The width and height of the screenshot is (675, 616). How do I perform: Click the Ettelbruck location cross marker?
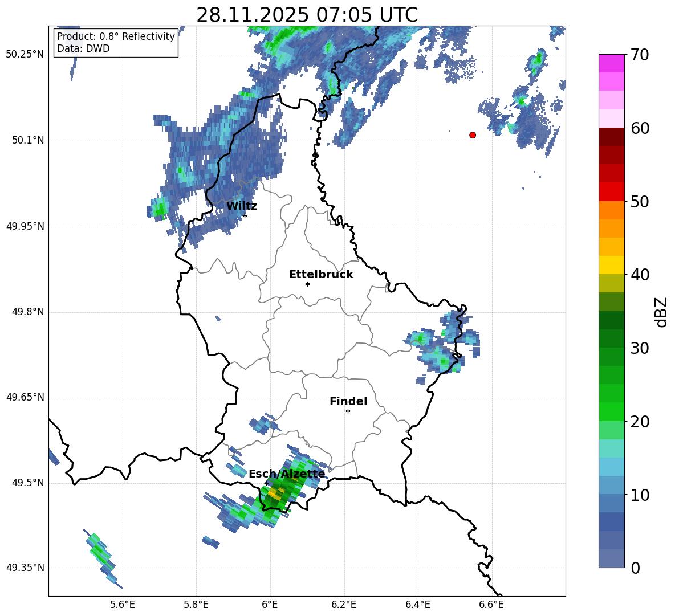click(x=307, y=284)
